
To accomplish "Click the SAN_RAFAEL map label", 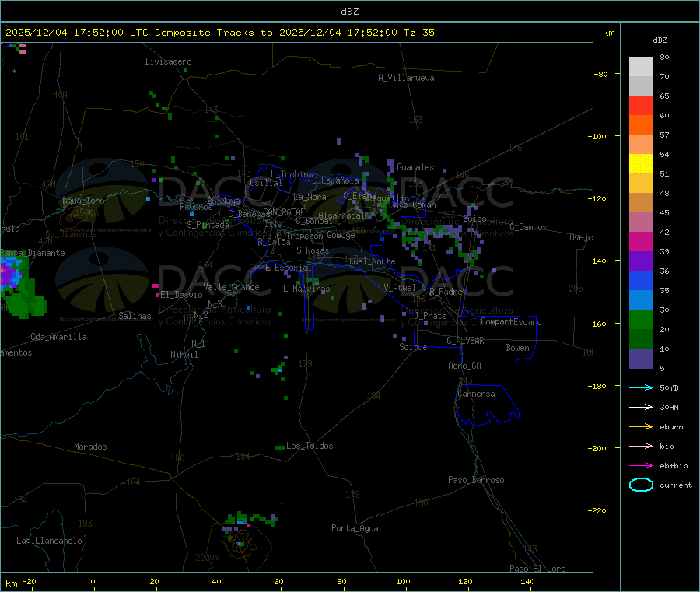I will point(285,212).
